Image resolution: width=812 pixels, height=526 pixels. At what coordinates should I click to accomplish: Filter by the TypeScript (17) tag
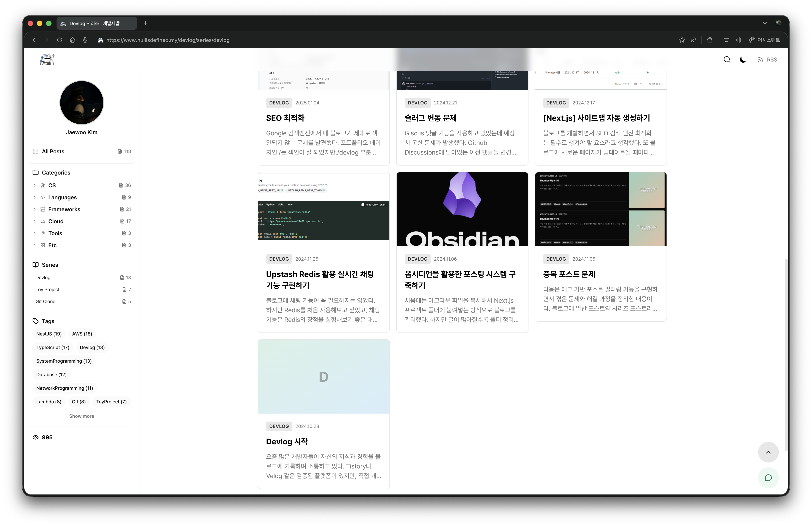(53, 347)
